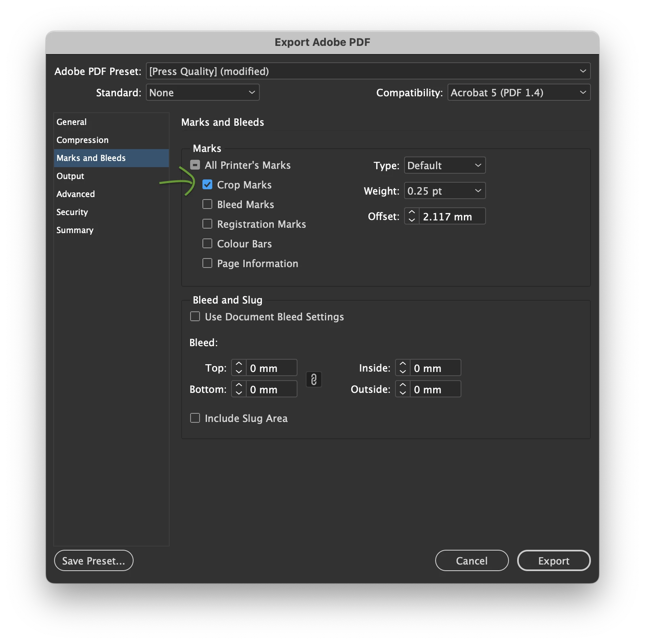The width and height of the screenshot is (645, 644).
Task: Toggle All Printer's Marks checkbox
Action: tap(195, 165)
